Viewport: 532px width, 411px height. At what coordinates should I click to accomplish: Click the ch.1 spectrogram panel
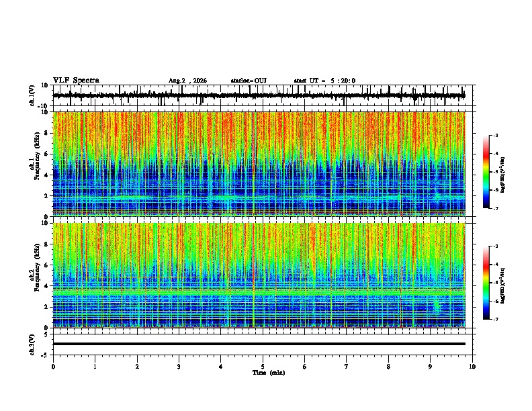pos(259,164)
